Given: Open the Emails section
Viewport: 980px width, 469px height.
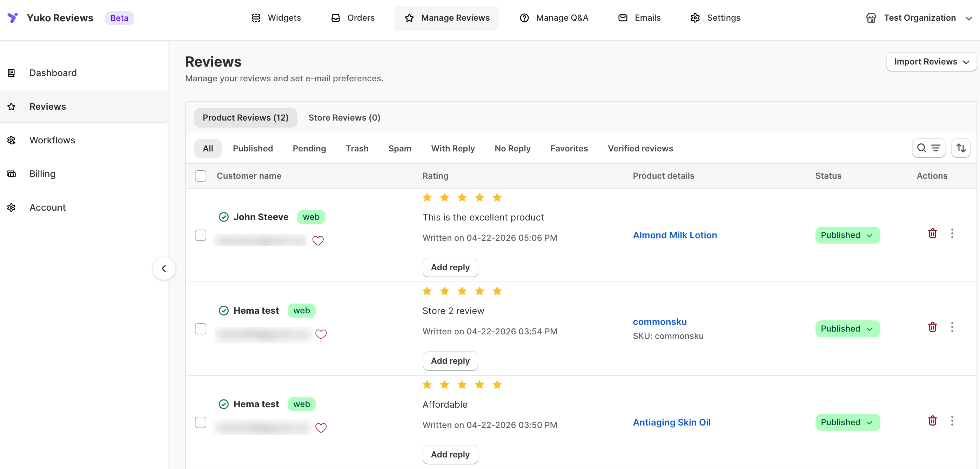Looking at the screenshot, I should (639, 18).
